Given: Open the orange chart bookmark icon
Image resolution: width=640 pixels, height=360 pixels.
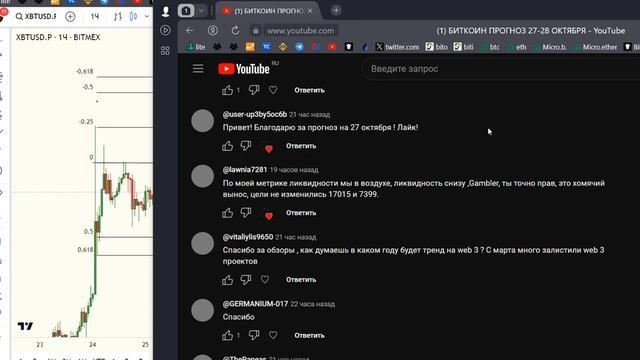Looking at the screenshot, I should coord(250,47).
